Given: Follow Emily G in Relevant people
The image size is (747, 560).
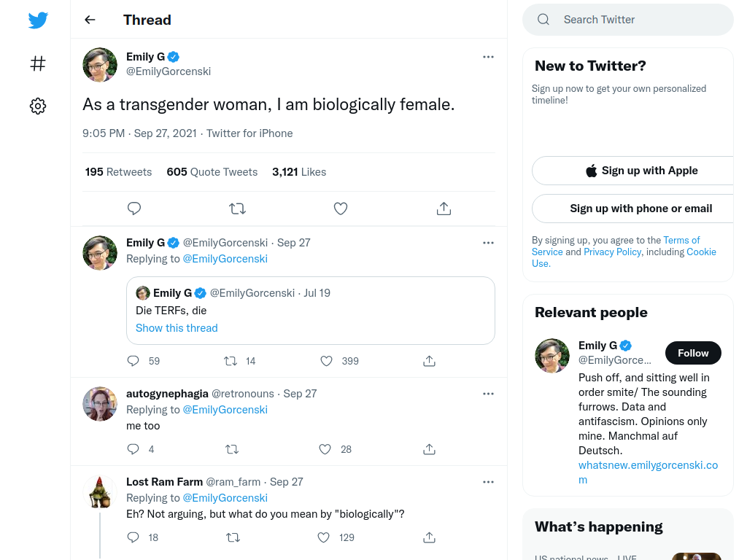Looking at the screenshot, I should click(693, 353).
